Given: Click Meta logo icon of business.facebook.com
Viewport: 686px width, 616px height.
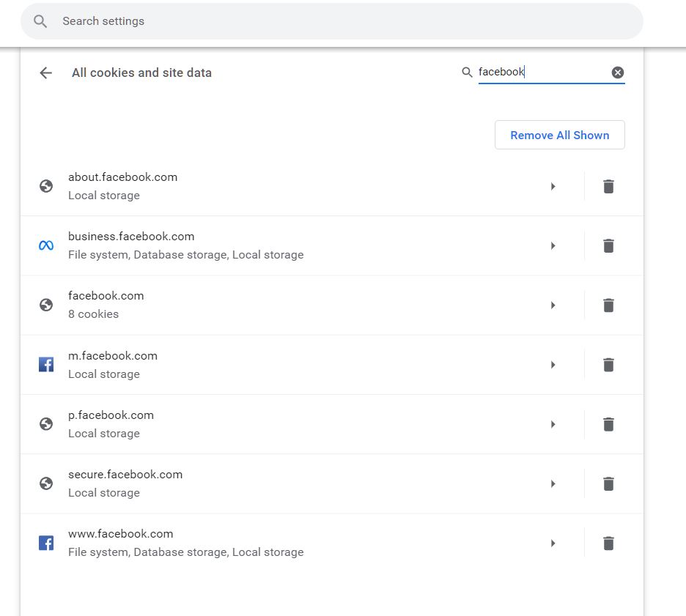Looking at the screenshot, I should pos(46,245).
